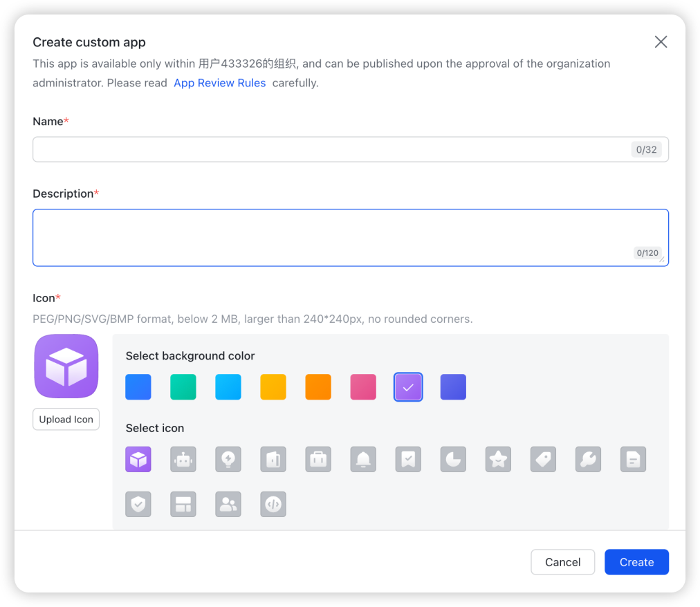The height and width of the screenshot is (607, 700).
Task: Pick the orange background color
Action: click(318, 387)
